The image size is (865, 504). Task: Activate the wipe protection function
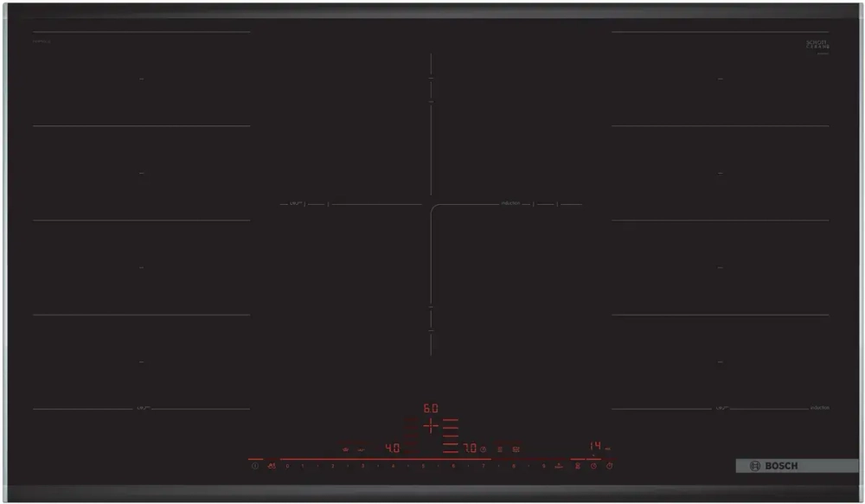515,450
